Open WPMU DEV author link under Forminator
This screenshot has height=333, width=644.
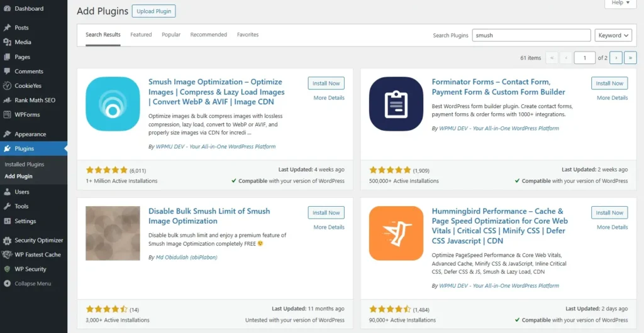pos(499,128)
